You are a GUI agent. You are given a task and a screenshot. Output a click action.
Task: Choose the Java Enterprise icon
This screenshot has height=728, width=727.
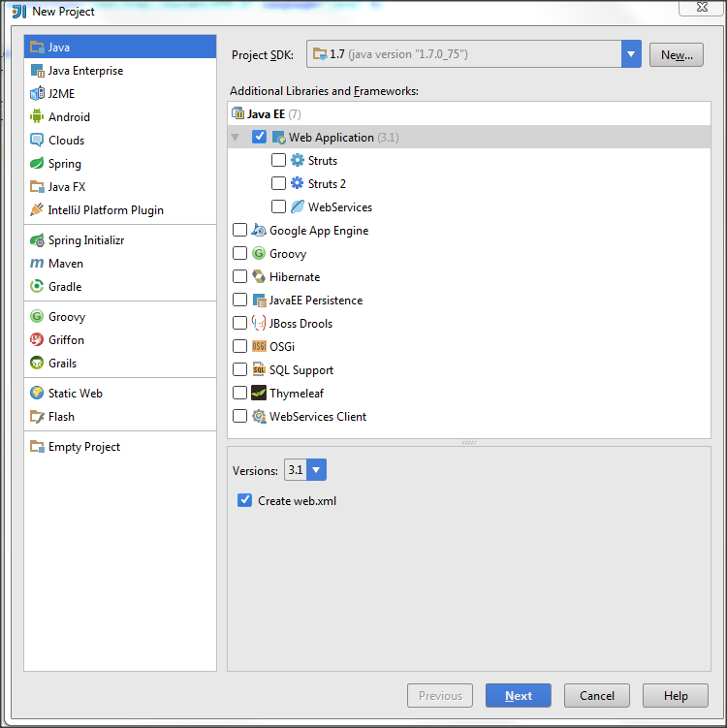pos(37,71)
